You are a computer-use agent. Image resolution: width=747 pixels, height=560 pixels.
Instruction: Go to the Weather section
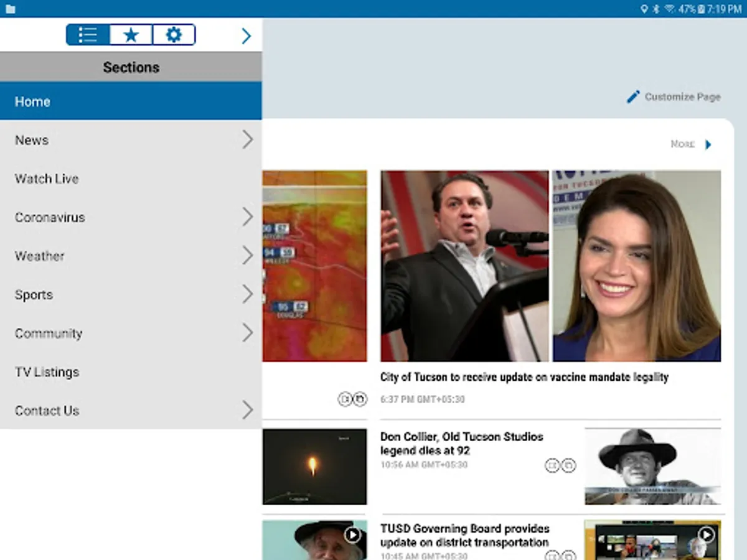[131, 256]
